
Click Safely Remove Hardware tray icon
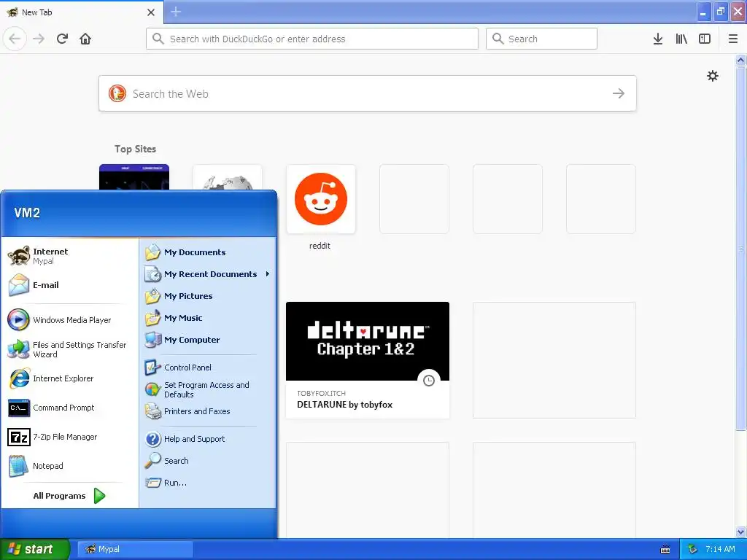(x=693, y=550)
